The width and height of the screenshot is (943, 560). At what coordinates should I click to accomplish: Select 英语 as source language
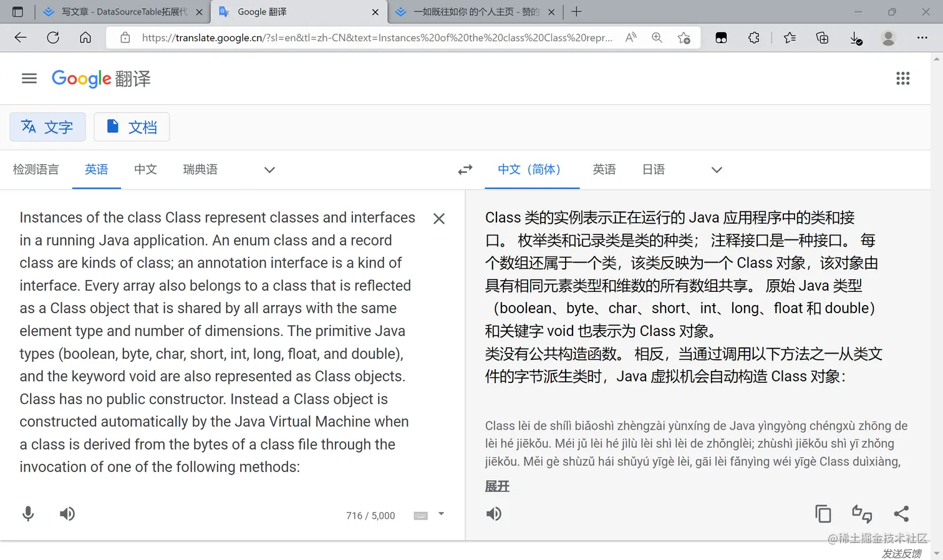click(x=97, y=170)
